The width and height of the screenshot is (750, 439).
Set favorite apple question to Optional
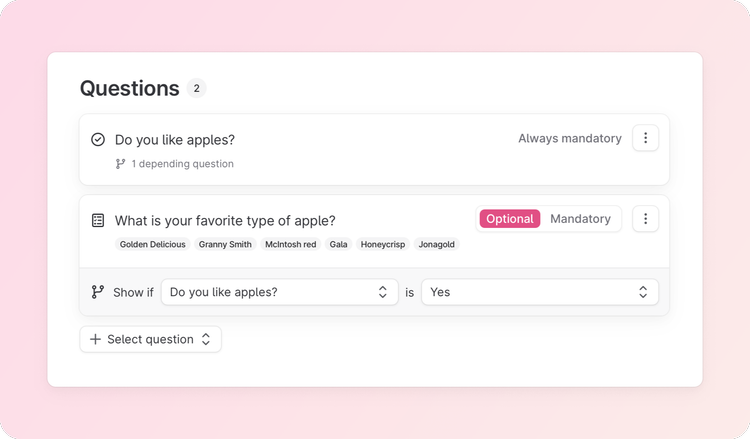pos(510,219)
